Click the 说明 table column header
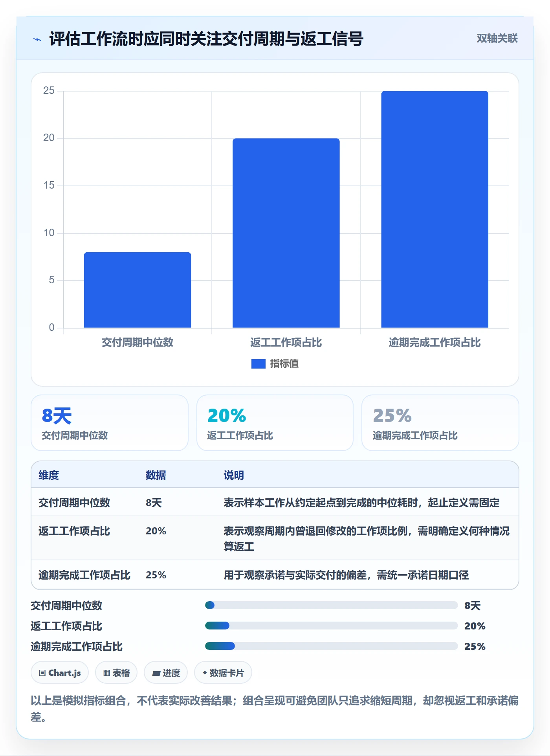Viewport: 550px width, 756px height. coord(234,475)
